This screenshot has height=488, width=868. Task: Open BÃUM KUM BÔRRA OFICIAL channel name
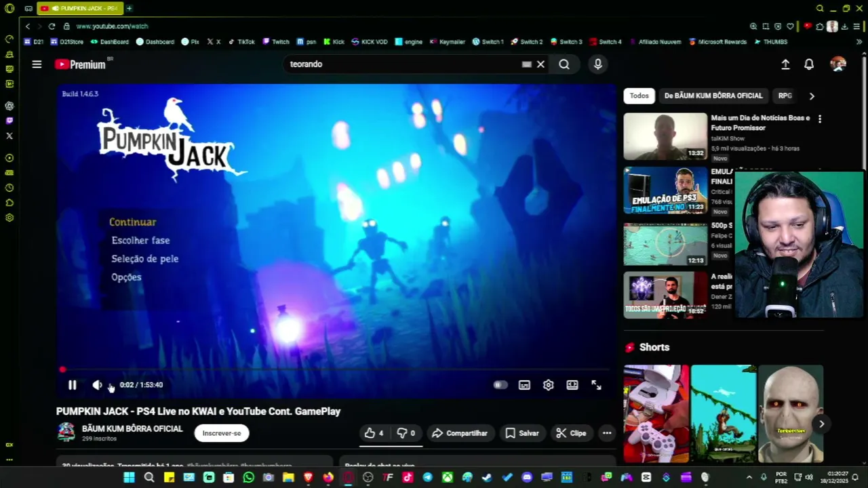(132, 429)
